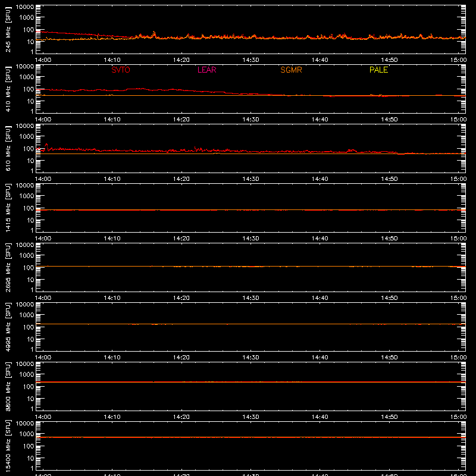Screen dimensions: 476x476
Task: Click the pink LEAR station legend label
Action: pyautogui.click(x=206, y=70)
